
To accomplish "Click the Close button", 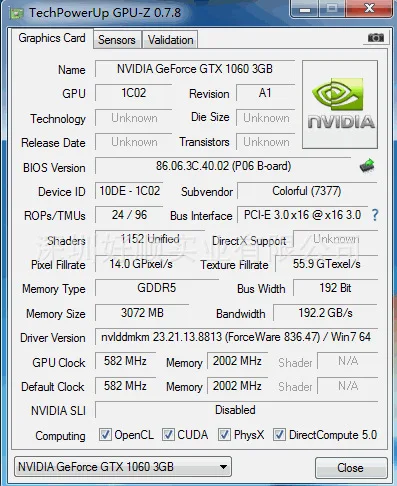I will 351,468.
